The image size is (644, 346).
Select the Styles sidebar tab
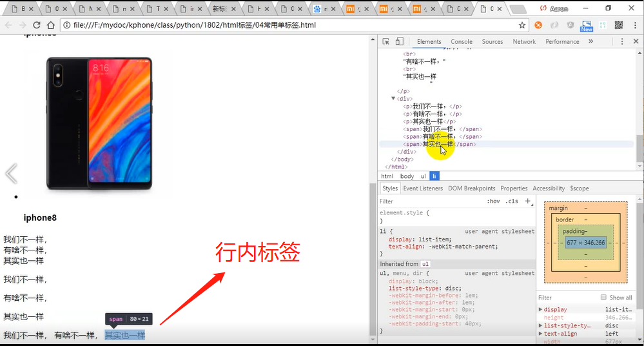pyautogui.click(x=390, y=188)
